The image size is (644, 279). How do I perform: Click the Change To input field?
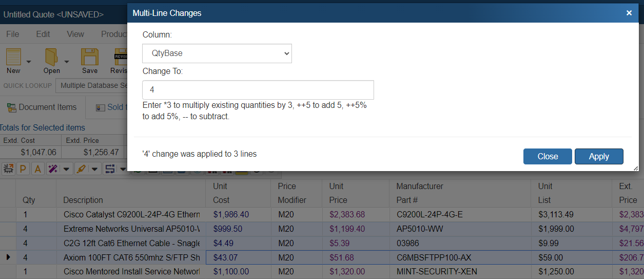click(258, 90)
